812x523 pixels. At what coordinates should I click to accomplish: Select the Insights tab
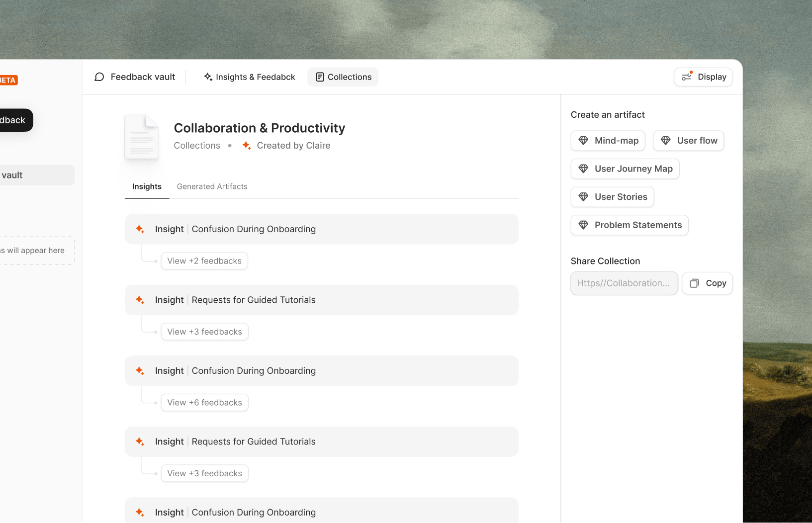pos(147,186)
